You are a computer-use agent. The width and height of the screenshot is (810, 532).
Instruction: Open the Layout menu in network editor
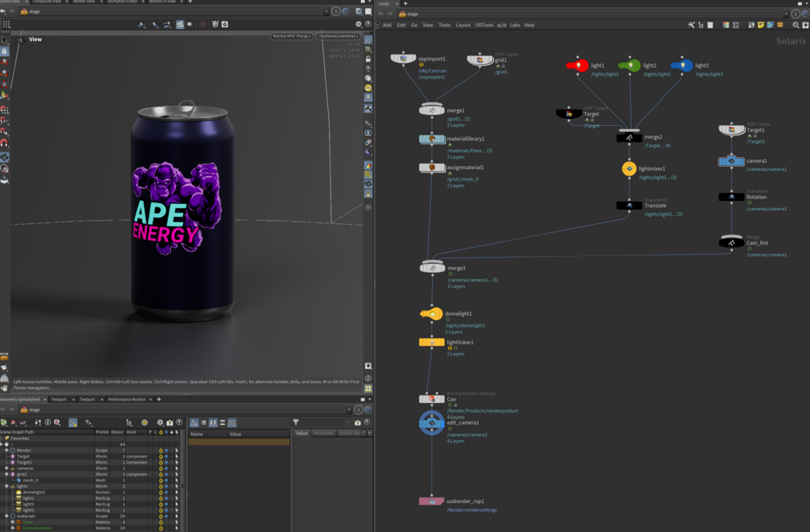click(463, 25)
